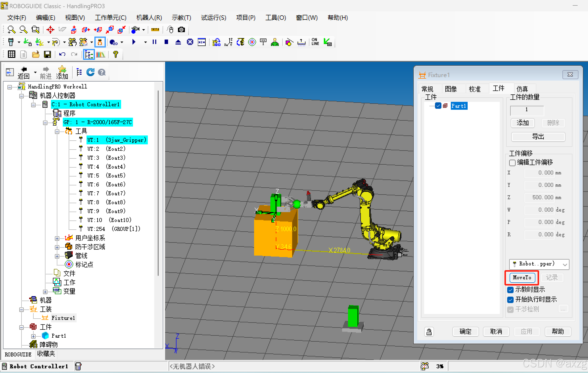
Task: Enable the 编辑工件偏移 checkbox
Action: click(x=512, y=163)
